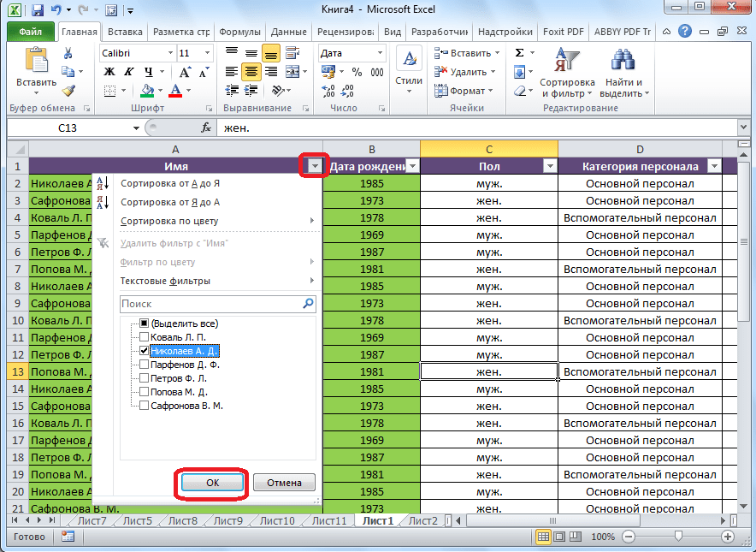Image resolution: width=756 pixels, height=552 pixels.
Task: Click the Bold formatting icon
Action: point(109,72)
